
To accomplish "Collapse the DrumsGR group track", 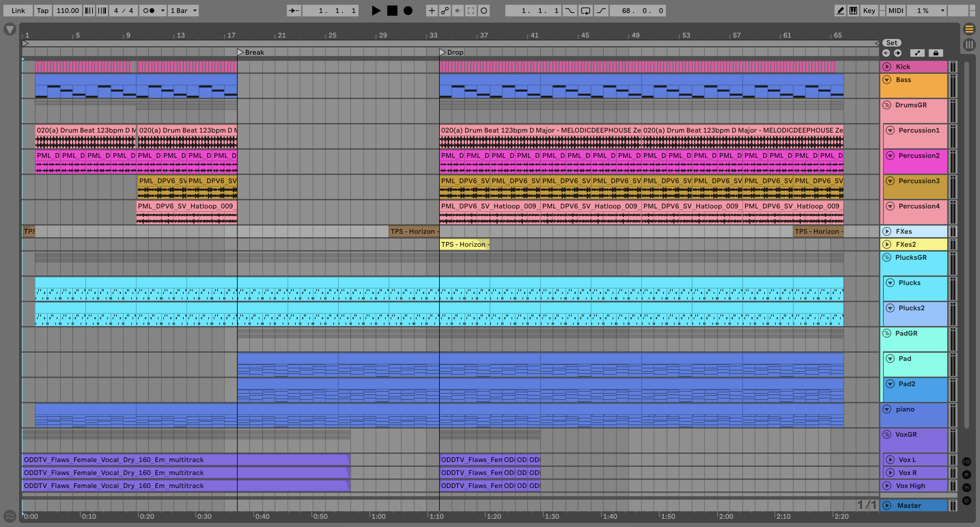I will pyautogui.click(x=887, y=105).
